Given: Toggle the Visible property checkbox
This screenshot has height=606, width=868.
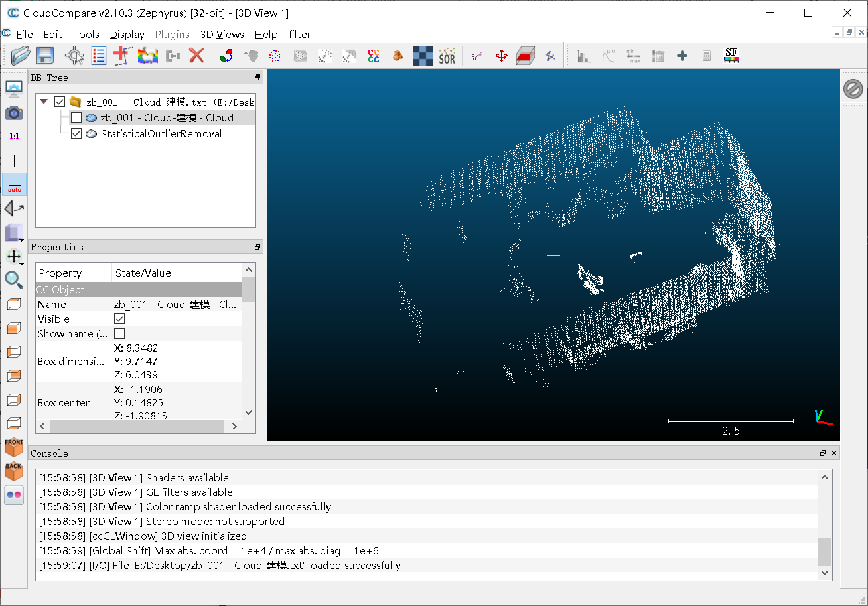Looking at the screenshot, I should 119,319.
